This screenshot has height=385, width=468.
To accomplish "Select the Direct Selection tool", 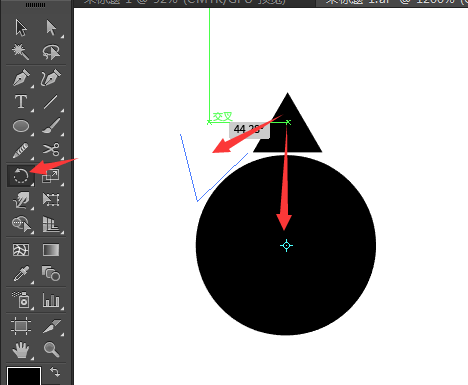I will pos(51,27).
